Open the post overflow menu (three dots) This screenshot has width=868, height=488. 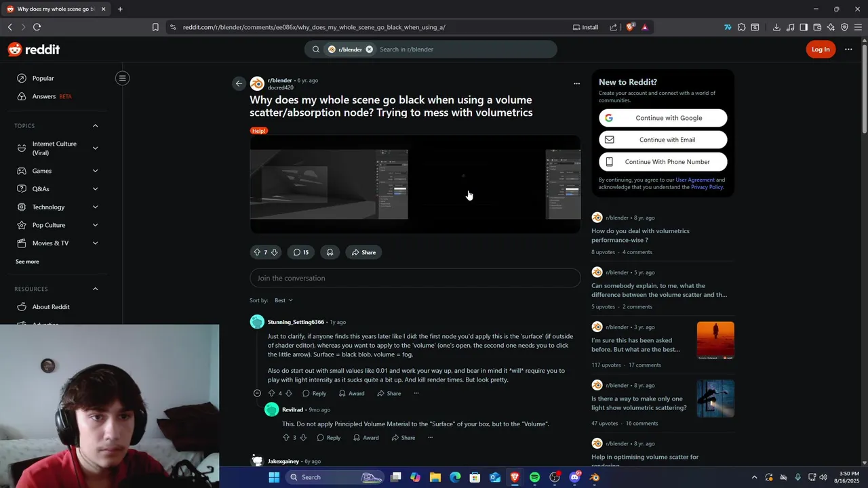point(576,83)
